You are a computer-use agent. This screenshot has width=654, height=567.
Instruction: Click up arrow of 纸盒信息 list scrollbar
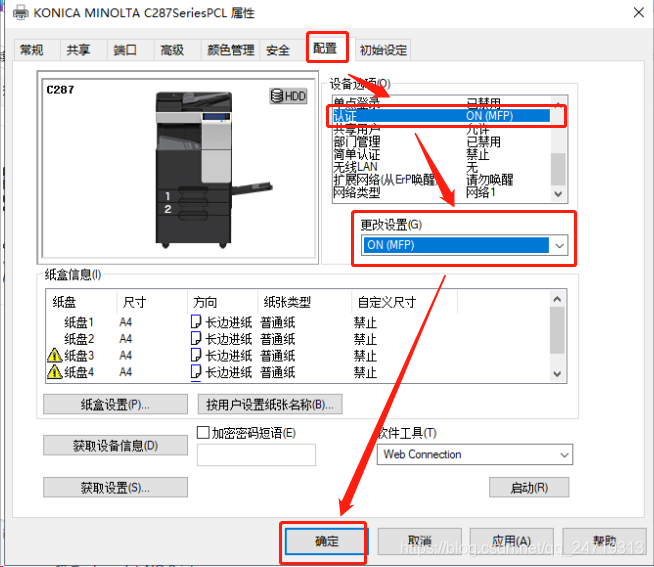[x=557, y=299]
